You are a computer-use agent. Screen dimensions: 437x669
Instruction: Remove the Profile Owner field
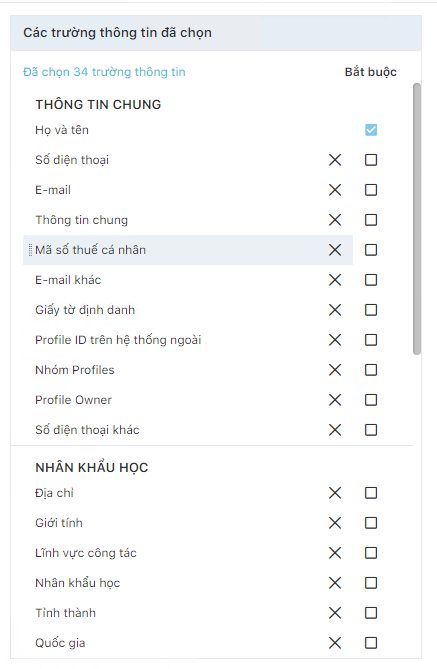point(335,400)
